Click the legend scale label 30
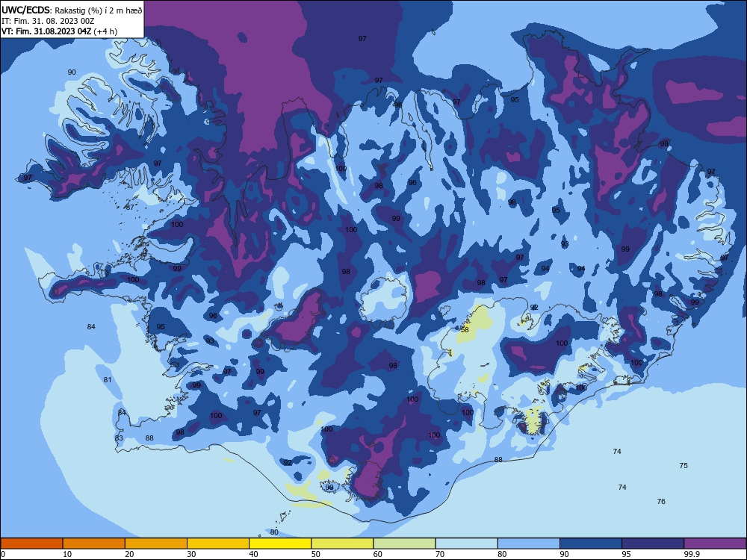 191,554
